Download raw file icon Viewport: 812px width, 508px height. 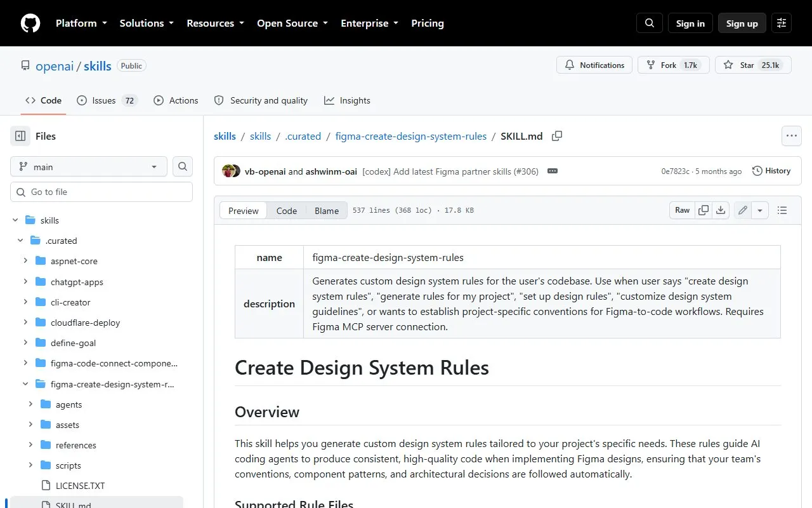(721, 210)
